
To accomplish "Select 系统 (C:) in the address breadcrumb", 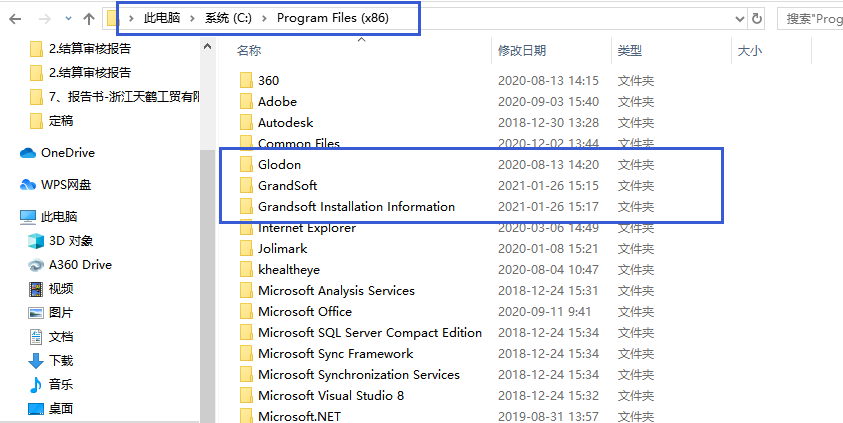I will [x=228, y=18].
